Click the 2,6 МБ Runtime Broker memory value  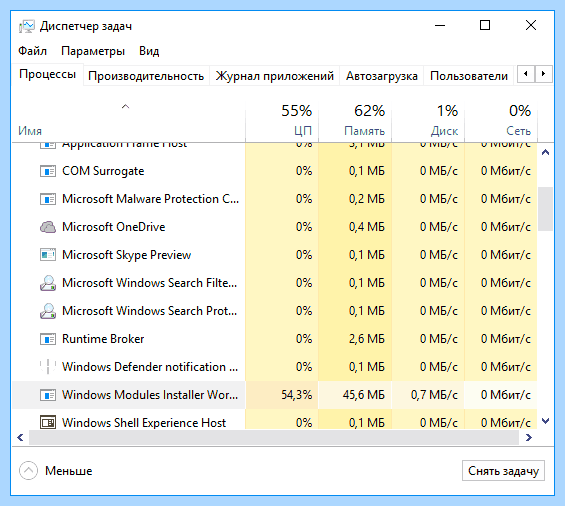(x=366, y=339)
